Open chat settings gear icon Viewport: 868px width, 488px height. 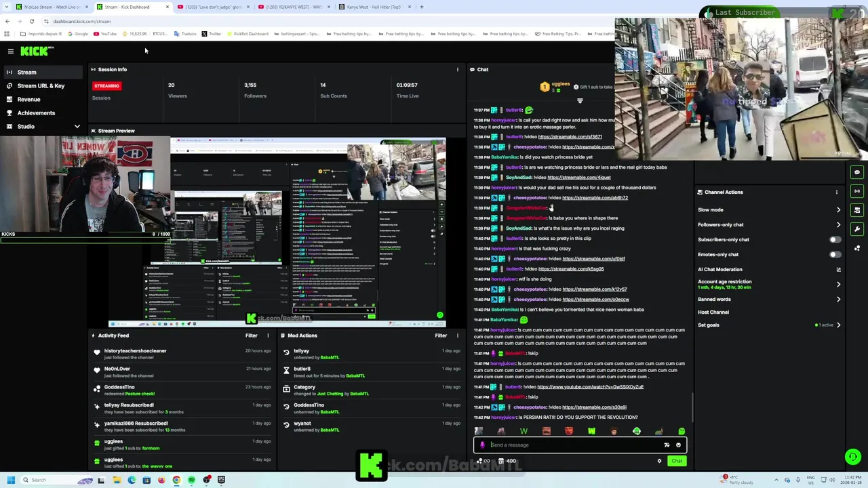659,461
